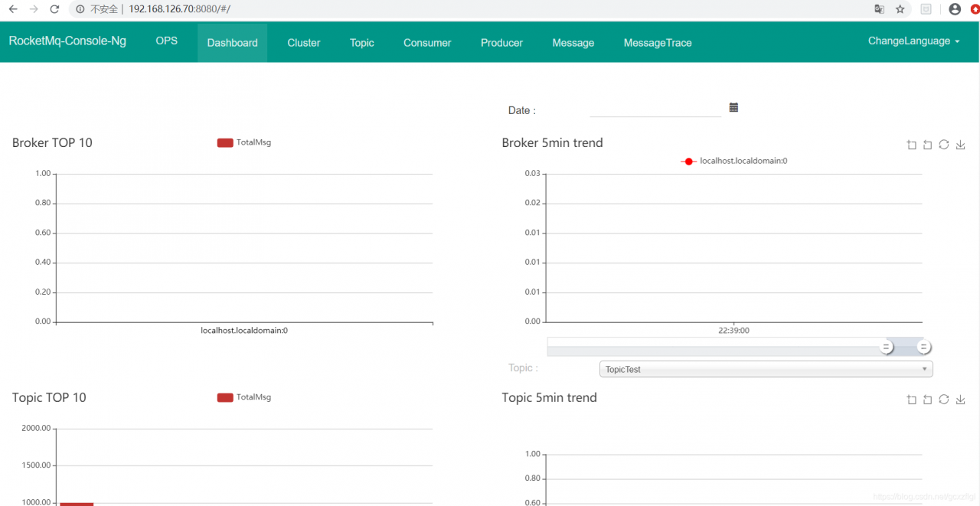This screenshot has height=506, width=980.
Task: Open the OPS tab
Action: click(x=166, y=41)
